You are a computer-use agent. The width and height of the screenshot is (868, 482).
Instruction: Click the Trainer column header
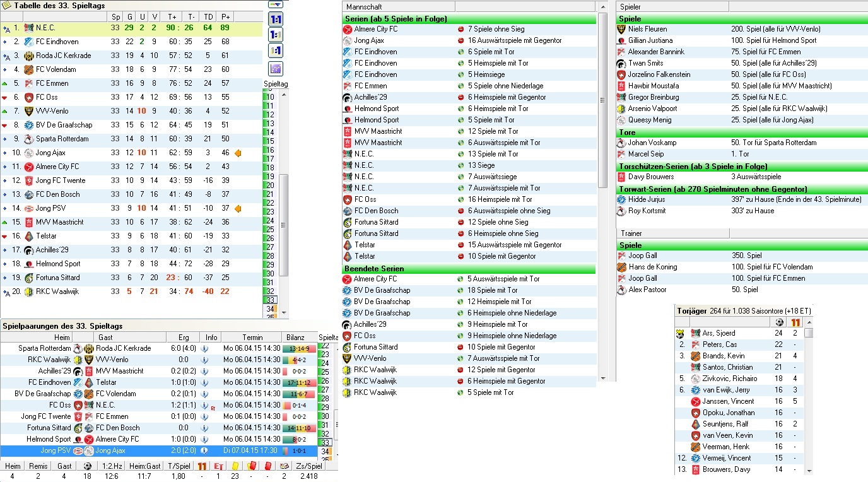[x=672, y=233]
